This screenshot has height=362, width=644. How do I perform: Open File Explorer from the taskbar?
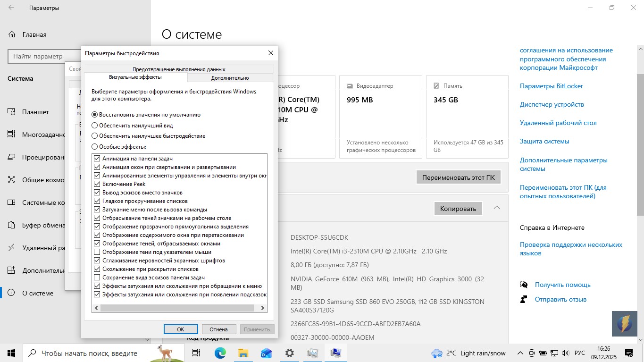(x=243, y=353)
